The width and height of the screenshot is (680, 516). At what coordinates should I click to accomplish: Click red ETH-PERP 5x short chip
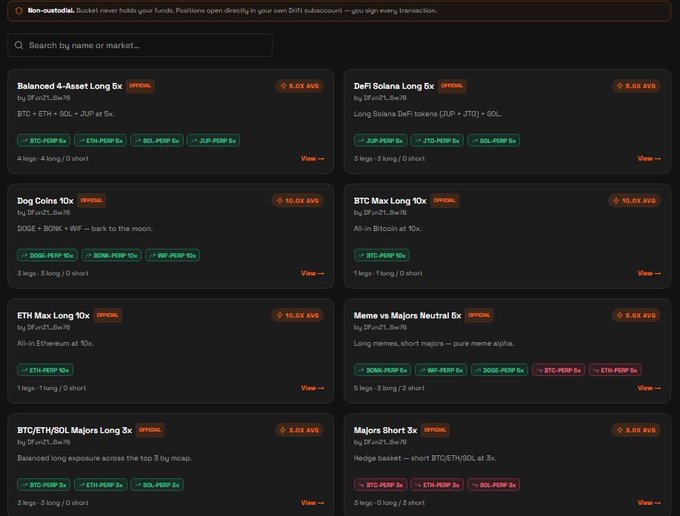pyautogui.click(x=615, y=370)
